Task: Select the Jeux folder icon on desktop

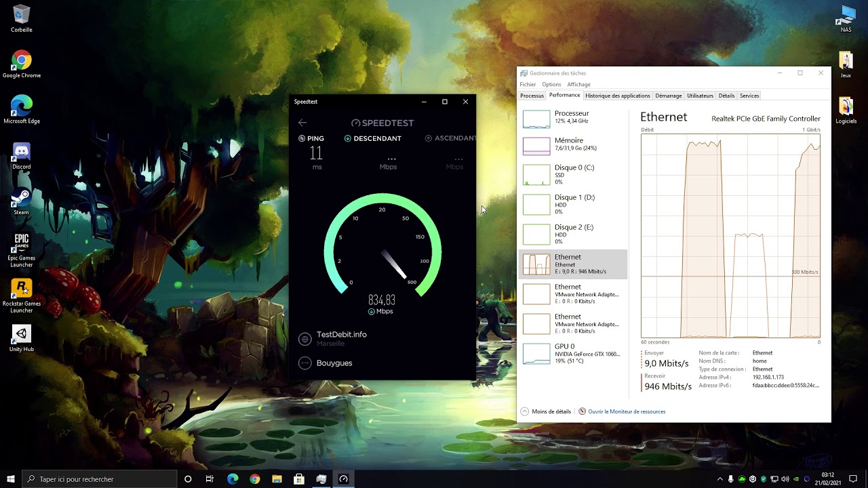Action: point(846,64)
